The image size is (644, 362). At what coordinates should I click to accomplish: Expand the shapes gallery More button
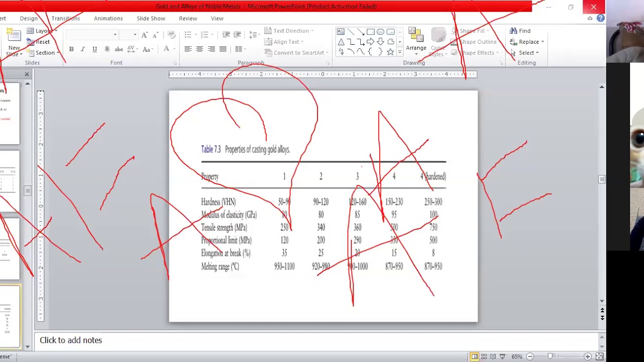point(400,52)
